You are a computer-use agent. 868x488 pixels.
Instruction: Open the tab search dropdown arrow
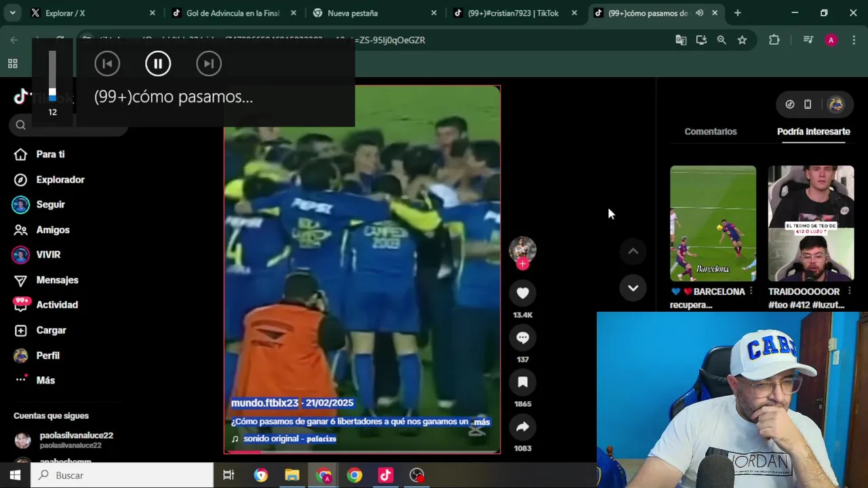coord(13,13)
